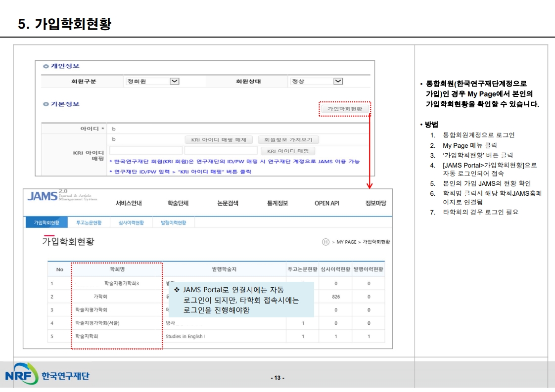Switch to the 심사이력현황 tab
555x392 pixels.
click(x=131, y=222)
